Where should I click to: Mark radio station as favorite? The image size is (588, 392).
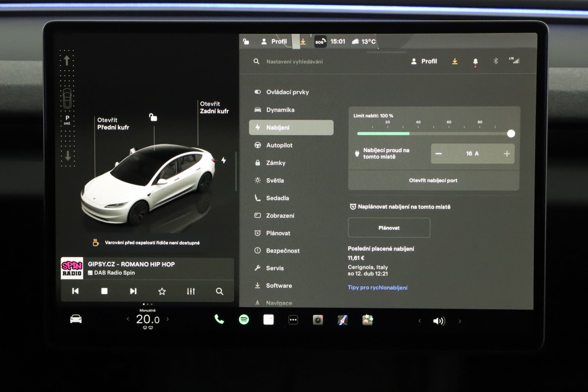pyautogui.click(x=162, y=291)
